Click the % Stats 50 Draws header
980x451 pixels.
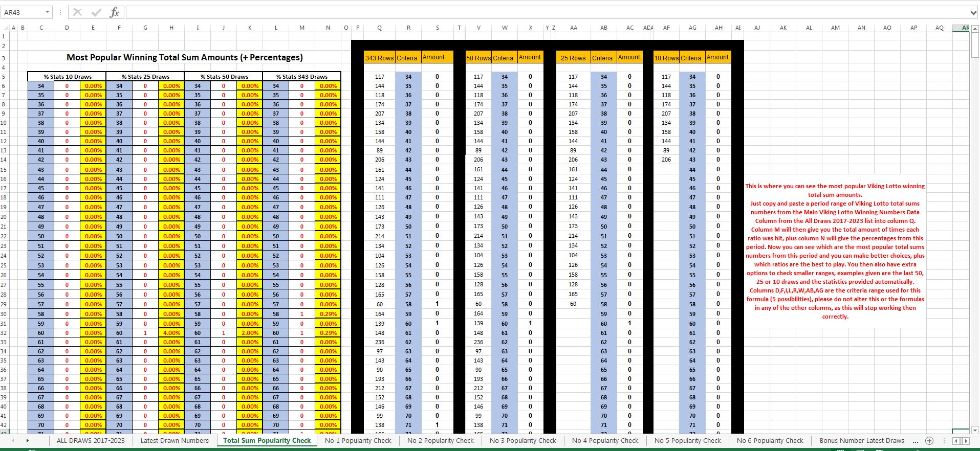tap(224, 77)
